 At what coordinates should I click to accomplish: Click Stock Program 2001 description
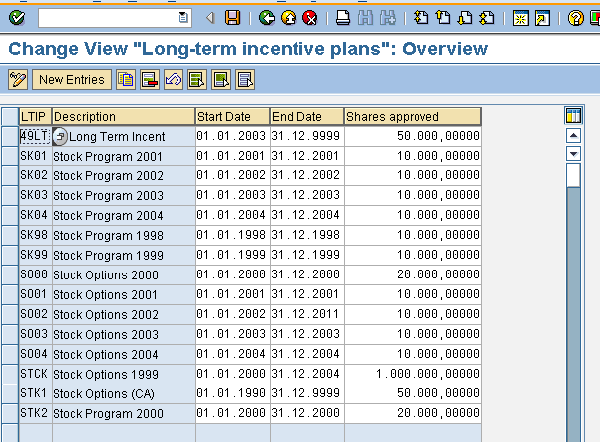[x=124, y=156]
